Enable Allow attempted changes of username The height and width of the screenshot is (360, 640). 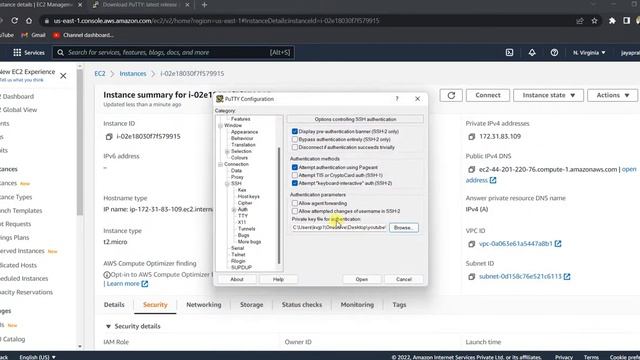pos(295,211)
